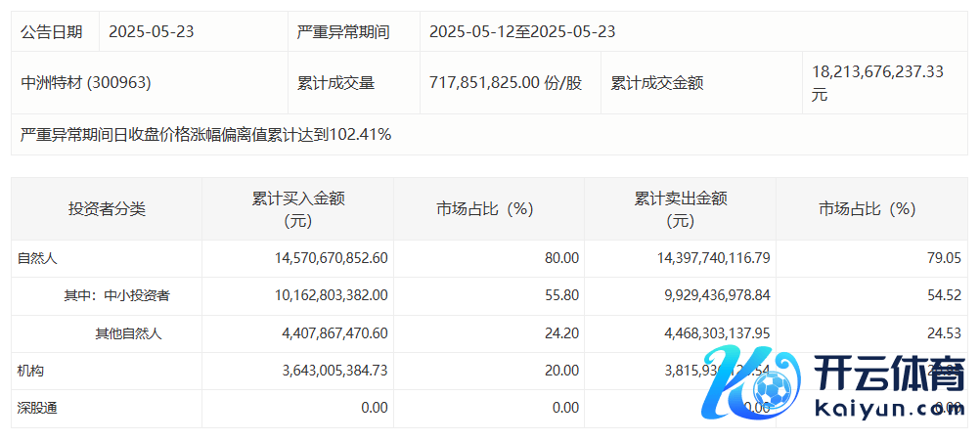Select the 其他自然人 sub-row label
Image resolution: width=980 pixels, height=441 pixels.
tap(128, 333)
